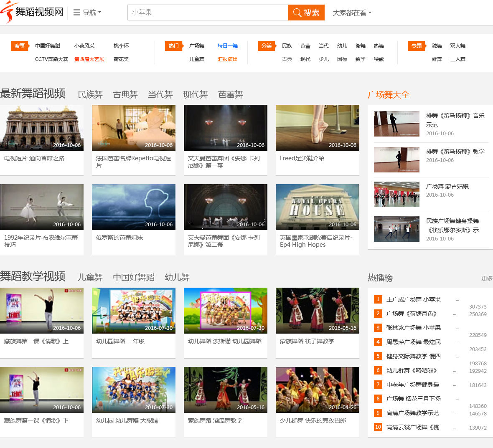Select the 热门 orange category tag
This screenshot has height=448, width=493.
(173, 46)
